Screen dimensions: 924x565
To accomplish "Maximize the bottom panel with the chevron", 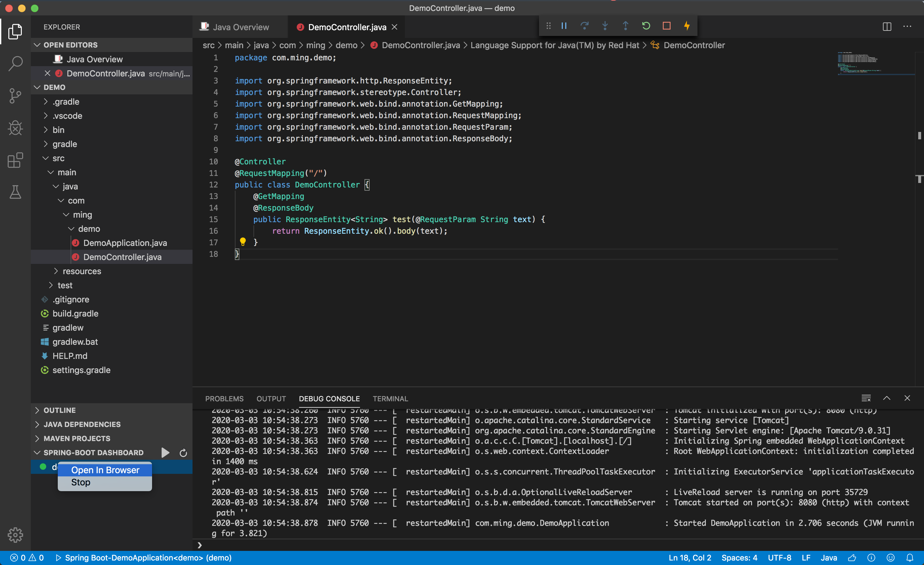I will (x=886, y=398).
